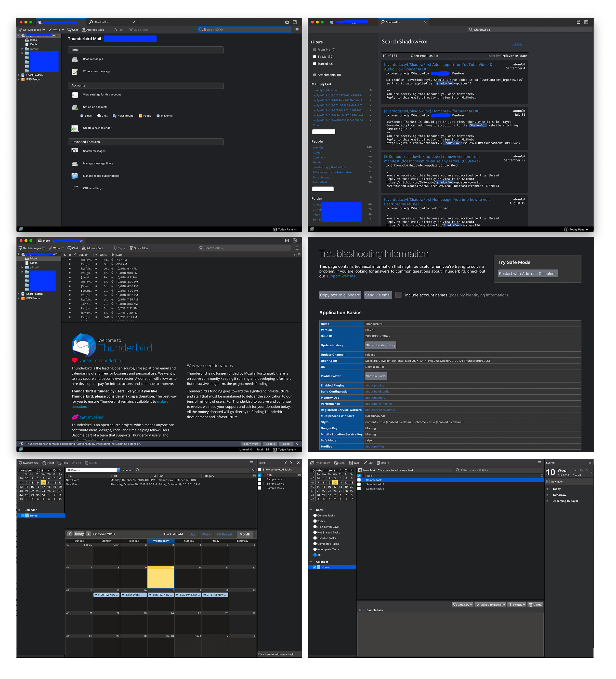Expand the Tomorrow section in Events pane
The width and height of the screenshot is (616, 679).
[547, 495]
